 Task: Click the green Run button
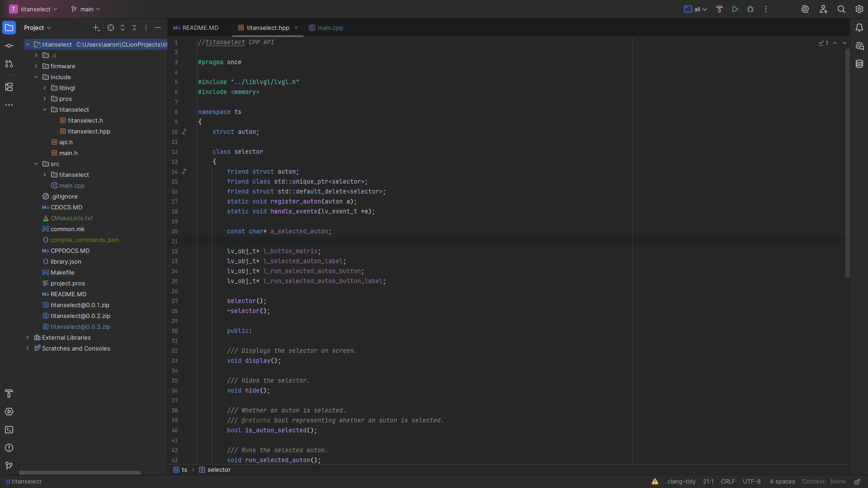pyautogui.click(x=735, y=9)
